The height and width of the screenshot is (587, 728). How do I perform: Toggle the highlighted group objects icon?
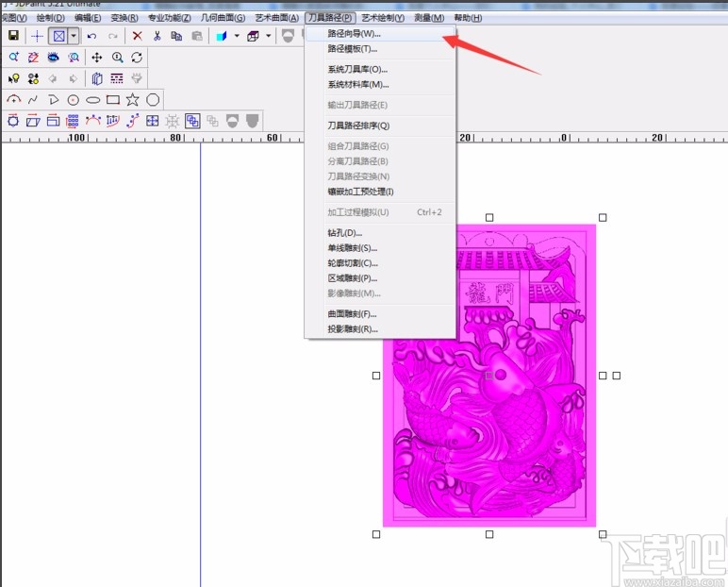point(192,121)
